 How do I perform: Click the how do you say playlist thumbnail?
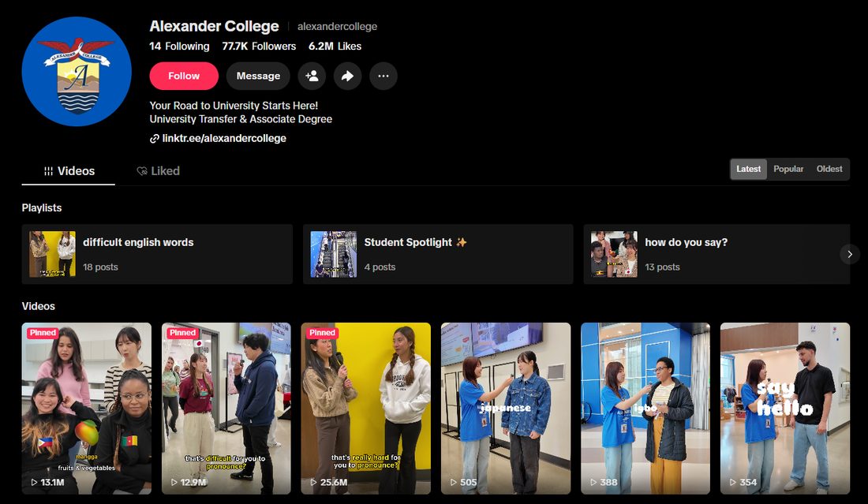(614, 254)
